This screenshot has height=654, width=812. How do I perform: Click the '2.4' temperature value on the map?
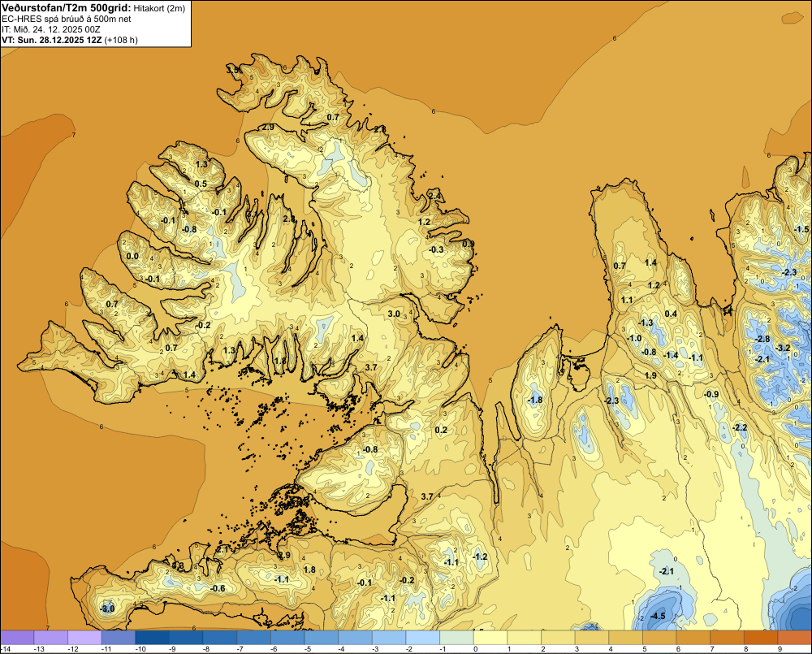434,196
